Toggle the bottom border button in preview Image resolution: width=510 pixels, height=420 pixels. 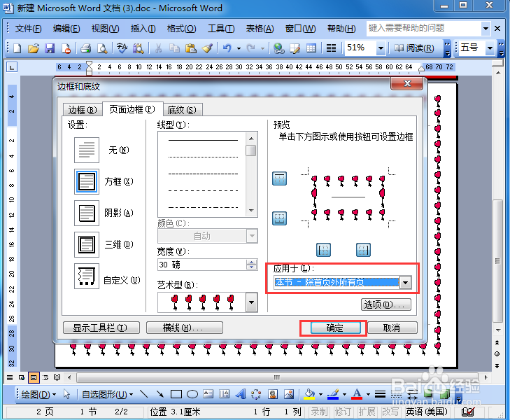pos(279,218)
